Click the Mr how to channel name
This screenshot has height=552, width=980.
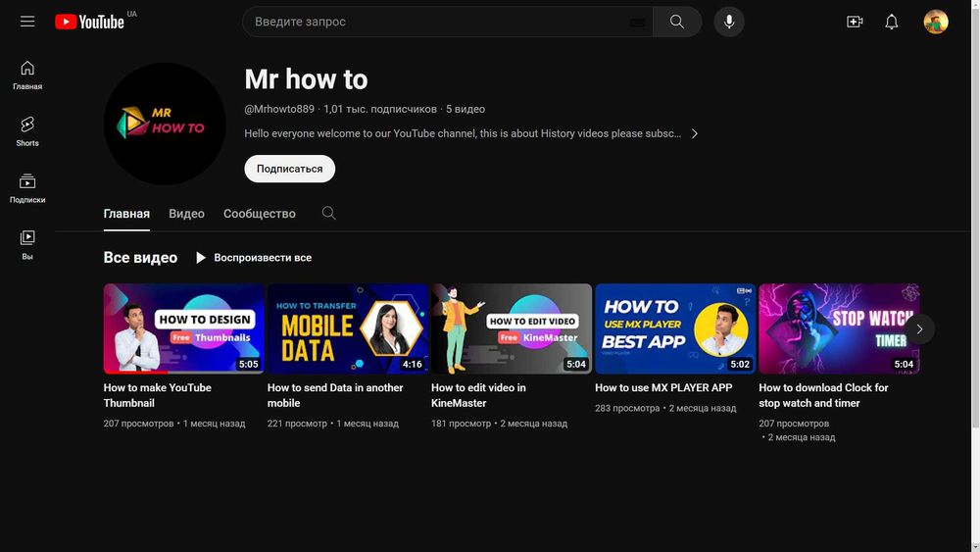(x=306, y=79)
